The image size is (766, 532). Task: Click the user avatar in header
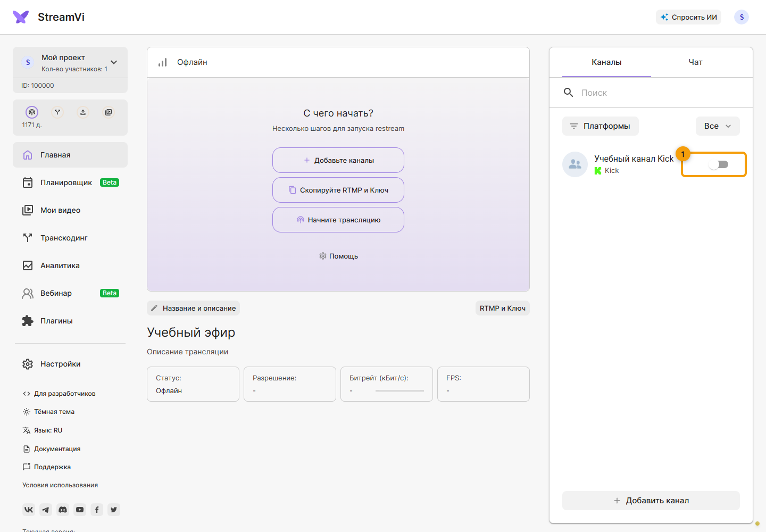click(742, 17)
